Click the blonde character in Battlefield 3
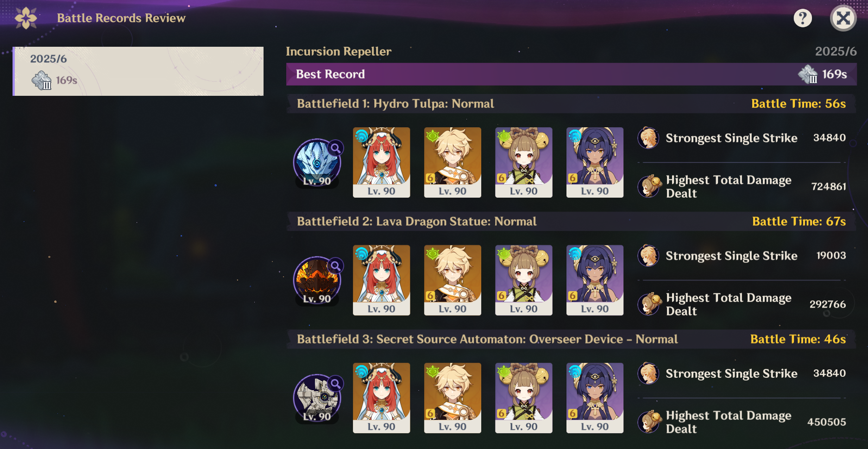Screen dimensions: 868x449 [453, 398]
